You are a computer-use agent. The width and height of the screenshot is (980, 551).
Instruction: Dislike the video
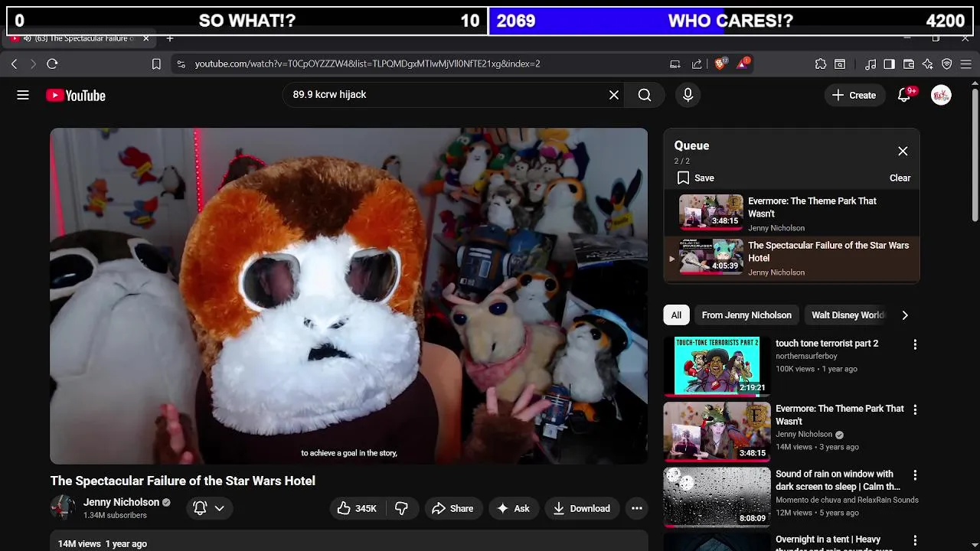[x=401, y=509]
